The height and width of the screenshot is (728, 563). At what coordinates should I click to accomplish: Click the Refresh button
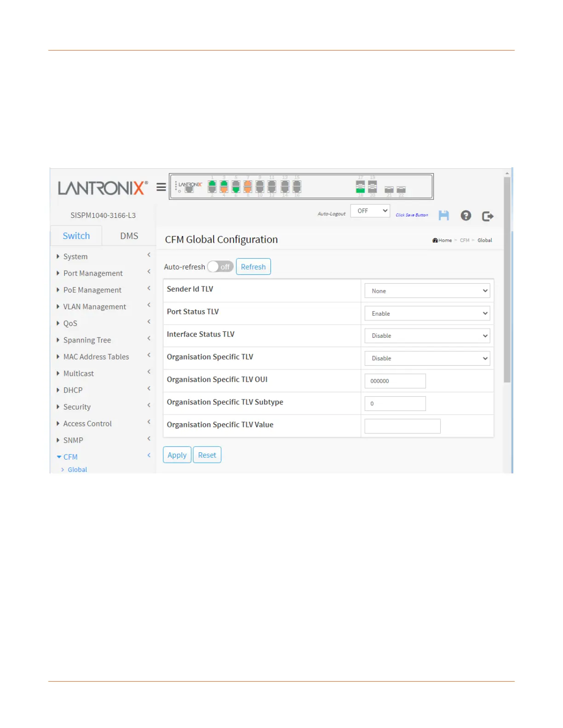point(253,267)
